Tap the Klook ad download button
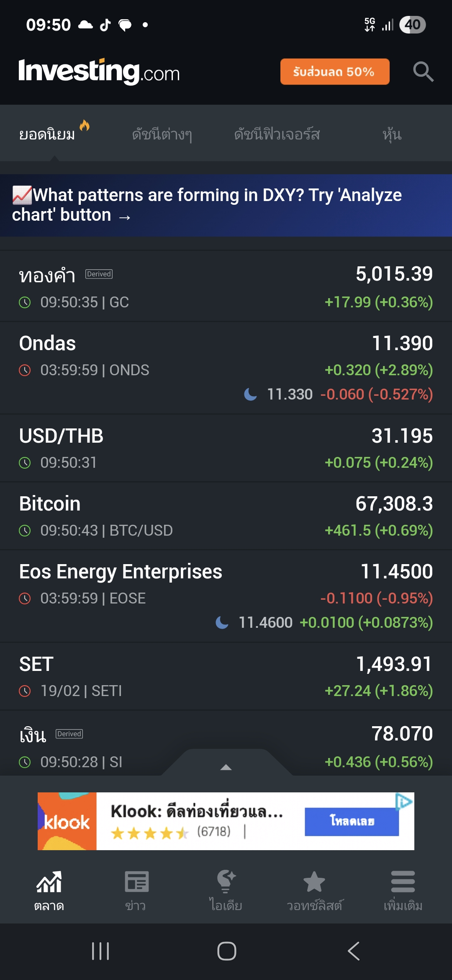 coord(352,821)
